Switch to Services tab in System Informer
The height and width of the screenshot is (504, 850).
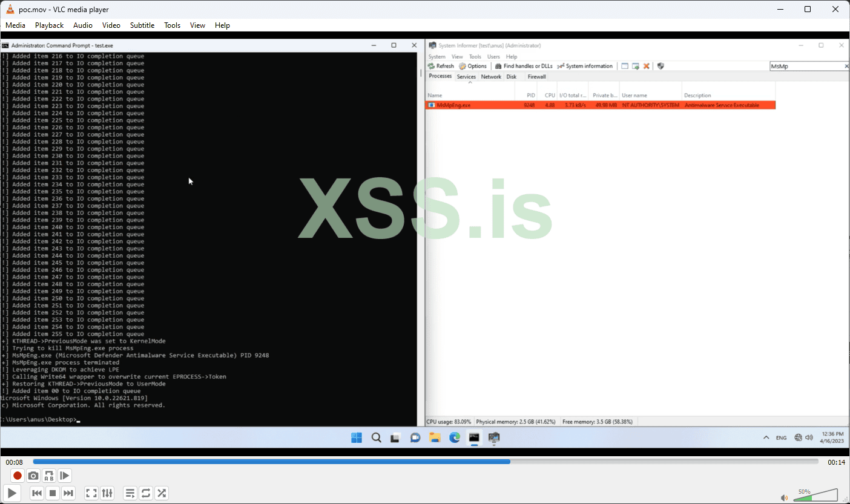point(466,77)
